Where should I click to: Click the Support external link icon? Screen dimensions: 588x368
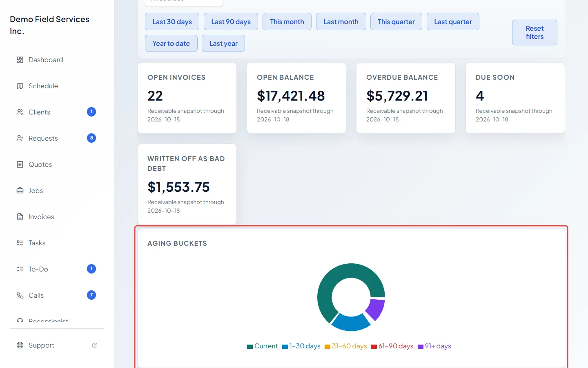point(95,345)
